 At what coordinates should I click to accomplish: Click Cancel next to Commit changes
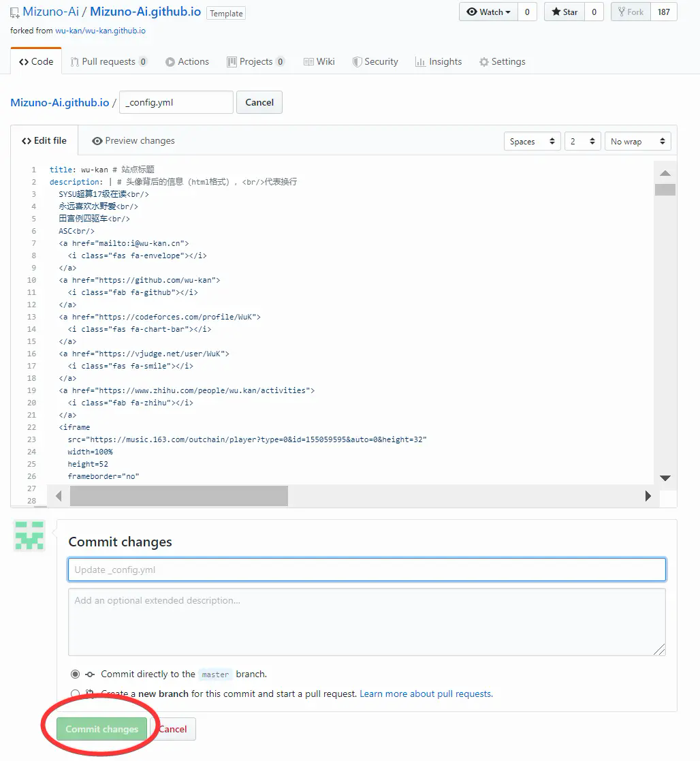click(173, 729)
